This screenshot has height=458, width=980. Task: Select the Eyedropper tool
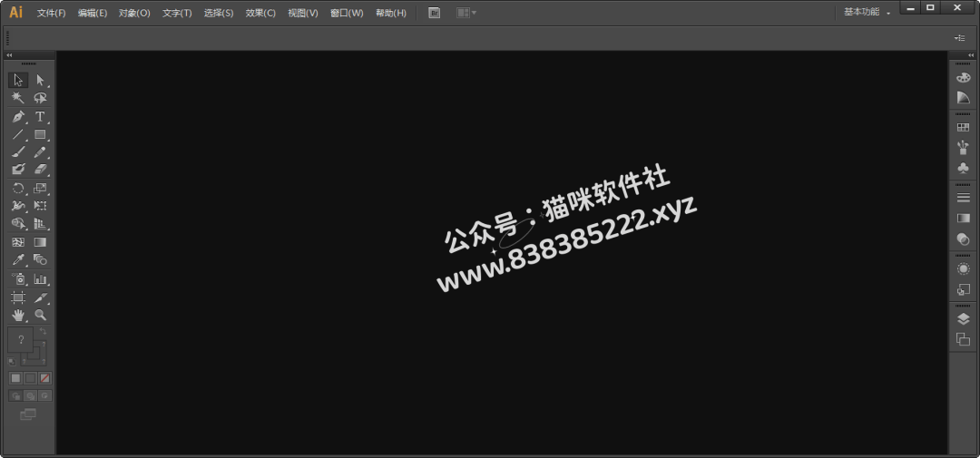coord(18,259)
